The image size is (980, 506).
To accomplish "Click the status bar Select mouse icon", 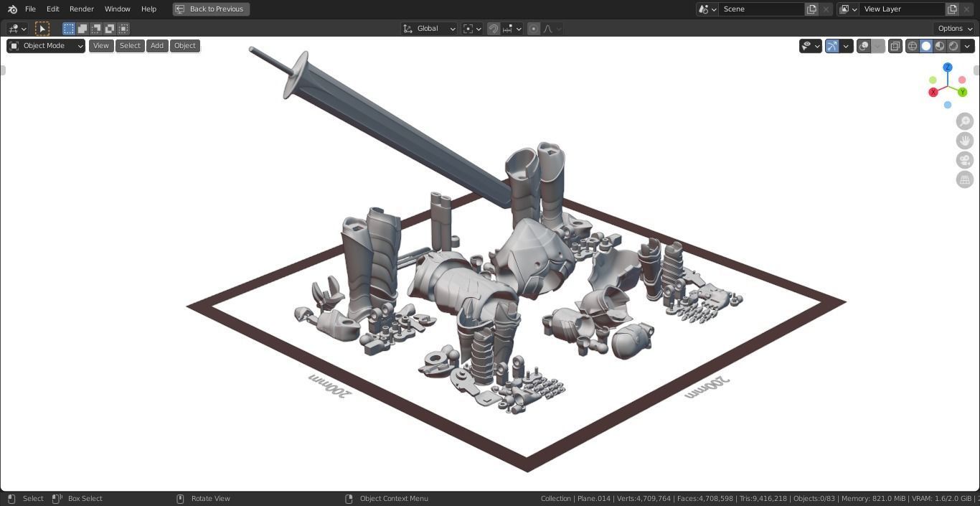I will [x=11, y=499].
